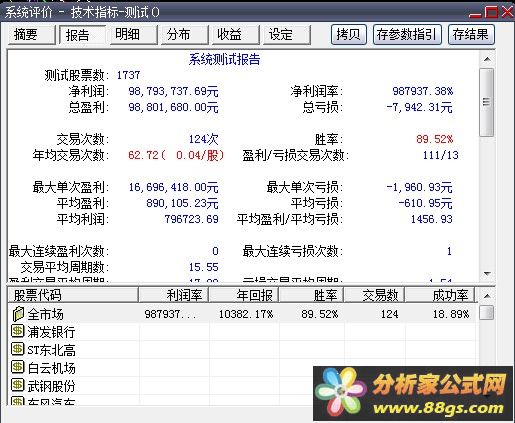Click total loss value -7,942.31元
The image size is (515, 423).
(x=419, y=107)
